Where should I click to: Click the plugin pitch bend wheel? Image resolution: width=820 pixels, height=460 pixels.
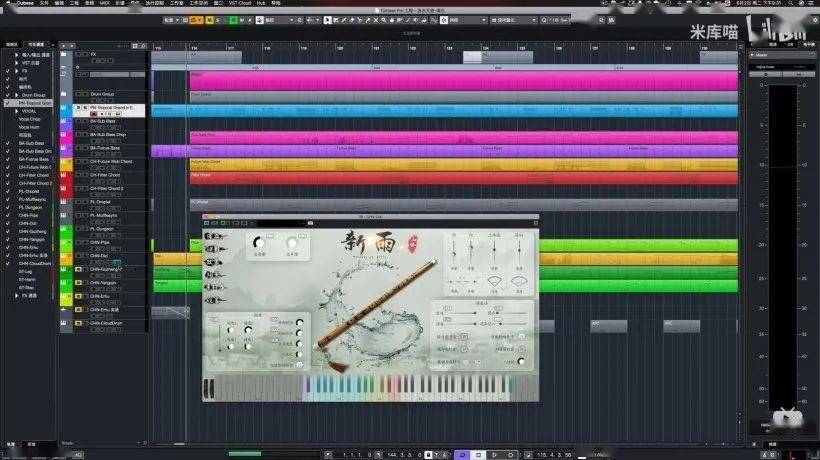[x=206, y=388]
